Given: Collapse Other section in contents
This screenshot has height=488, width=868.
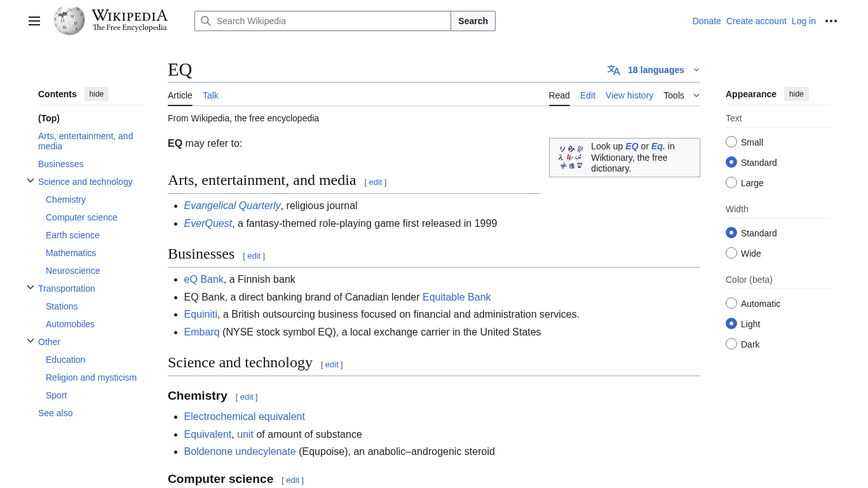Looking at the screenshot, I should click(x=31, y=341).
